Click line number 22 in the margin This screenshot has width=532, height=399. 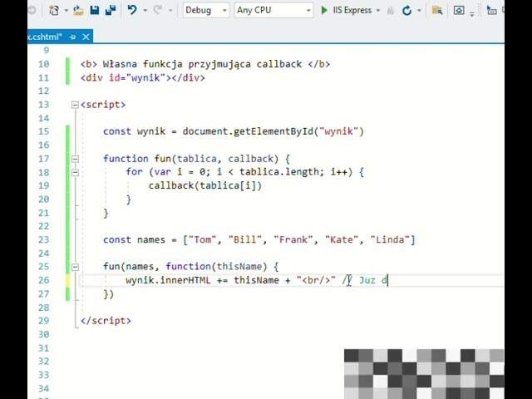43,226
